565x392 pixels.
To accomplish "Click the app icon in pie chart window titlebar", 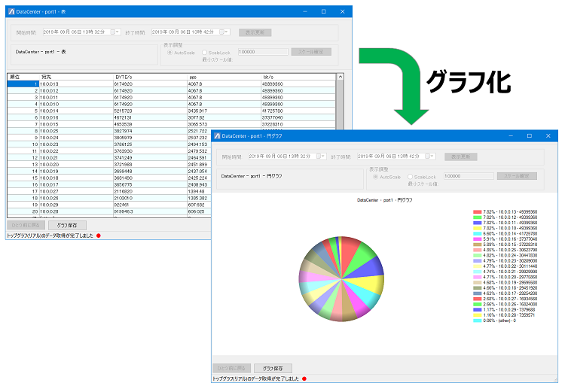I will click(217, 135).
